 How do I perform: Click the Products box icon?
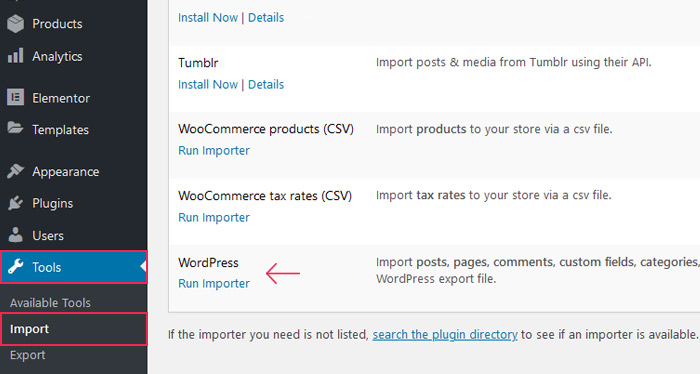(x=15, y=24)
